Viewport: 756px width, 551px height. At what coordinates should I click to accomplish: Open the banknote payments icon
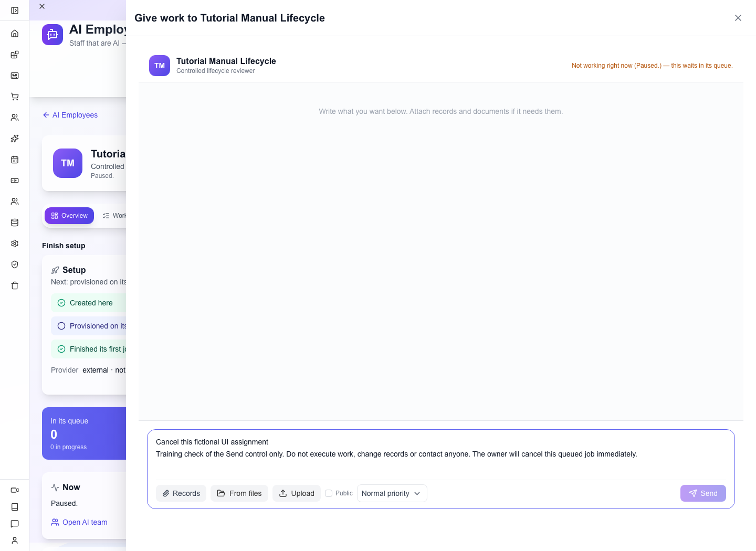15,181
